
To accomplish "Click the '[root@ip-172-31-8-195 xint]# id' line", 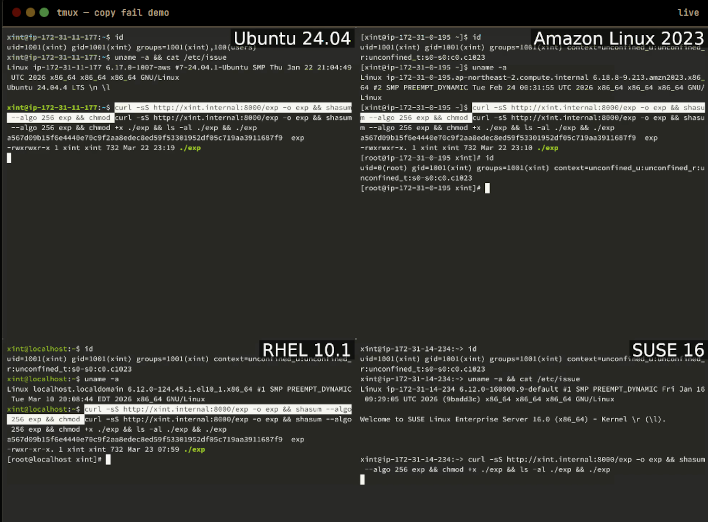I will (427, 158).
